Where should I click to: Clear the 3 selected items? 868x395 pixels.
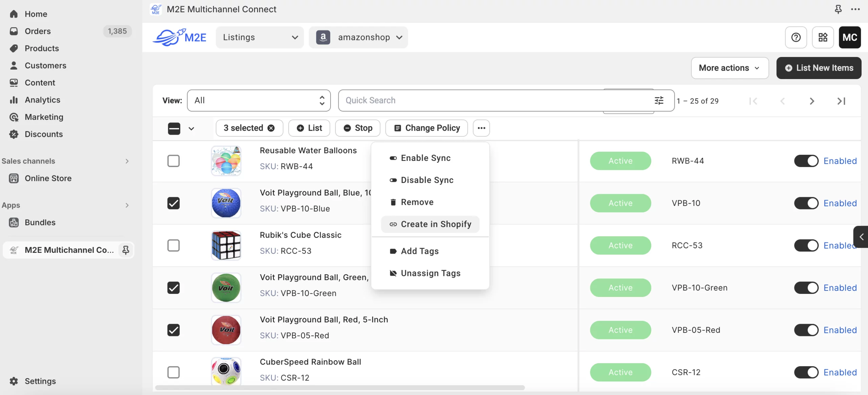point(271,128)
